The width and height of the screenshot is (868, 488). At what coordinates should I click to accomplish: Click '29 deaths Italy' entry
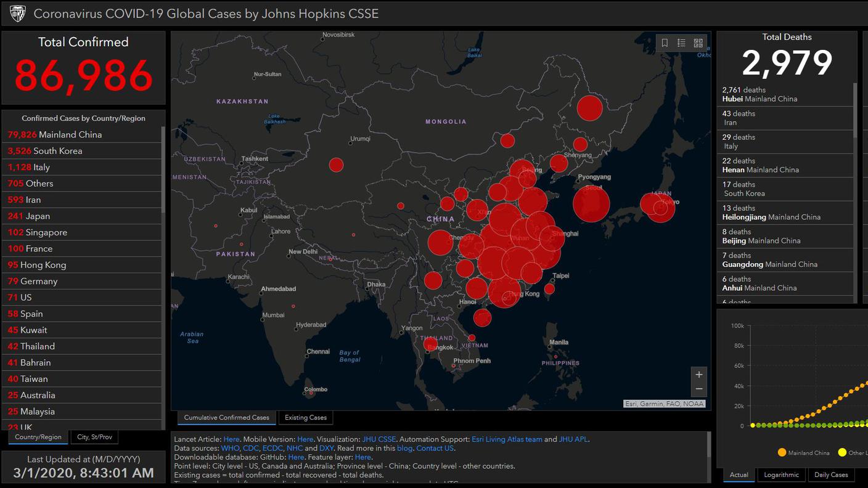(x=785, y=142)
